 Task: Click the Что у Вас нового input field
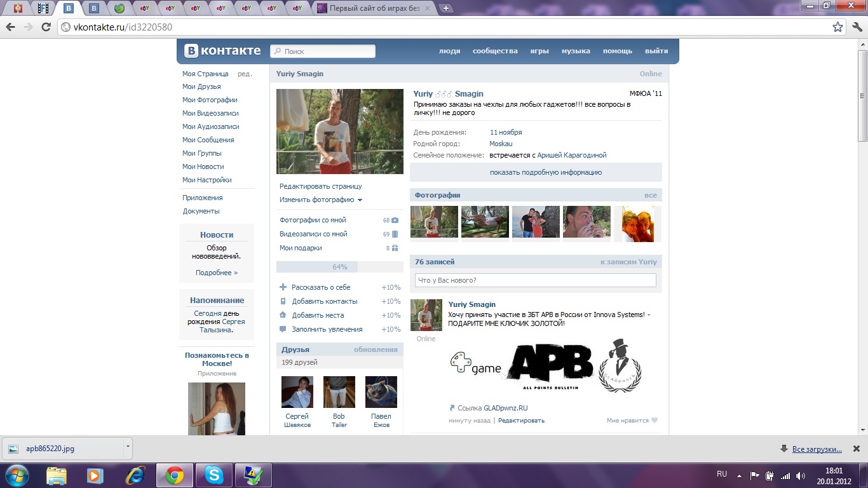pyautogui.click(x=535, y=280)
